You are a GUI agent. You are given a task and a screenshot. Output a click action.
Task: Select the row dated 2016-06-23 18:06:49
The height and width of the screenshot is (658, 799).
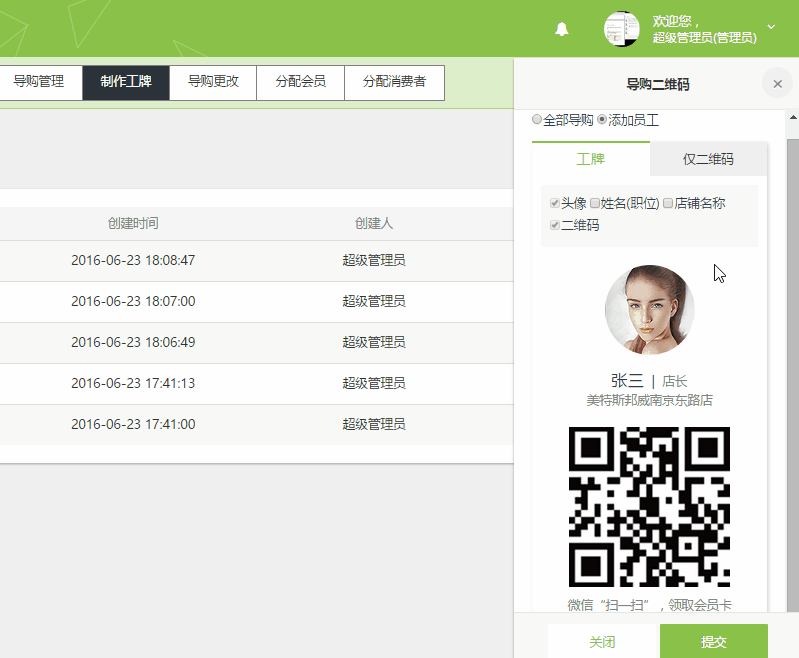click(257, 343)
